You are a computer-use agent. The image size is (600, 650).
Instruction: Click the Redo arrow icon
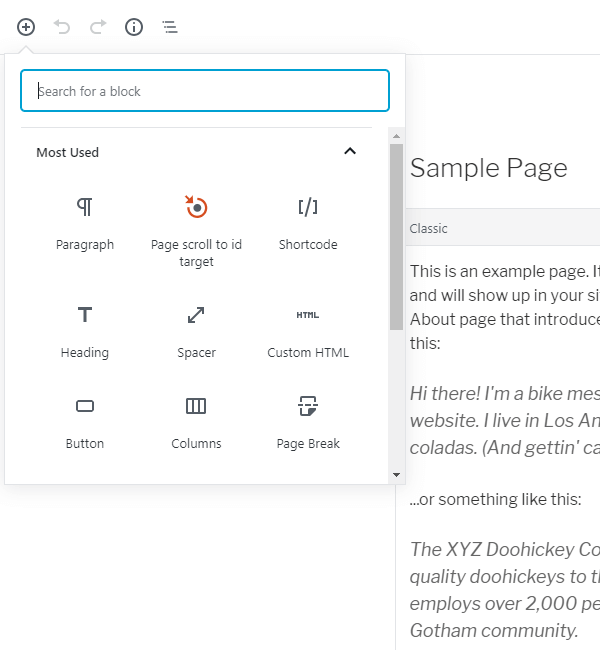[98, 27]
